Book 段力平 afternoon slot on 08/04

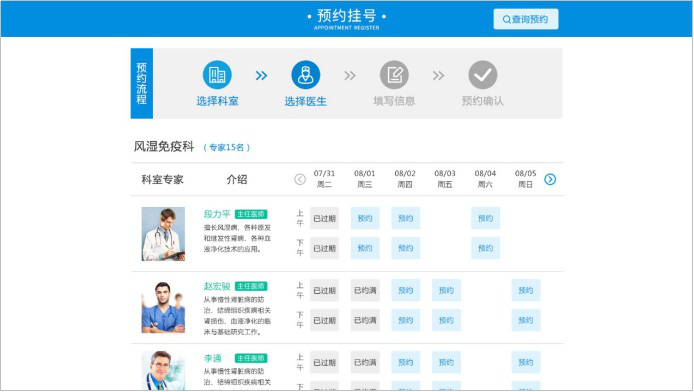[486, 248]
